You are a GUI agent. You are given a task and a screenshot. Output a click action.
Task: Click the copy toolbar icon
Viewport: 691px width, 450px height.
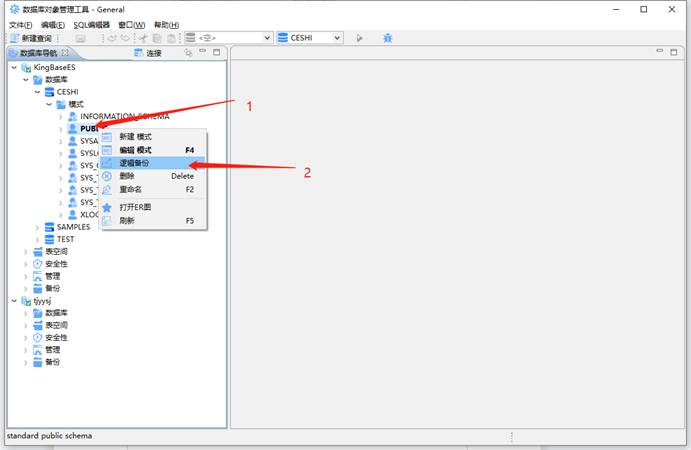point(157,38)
